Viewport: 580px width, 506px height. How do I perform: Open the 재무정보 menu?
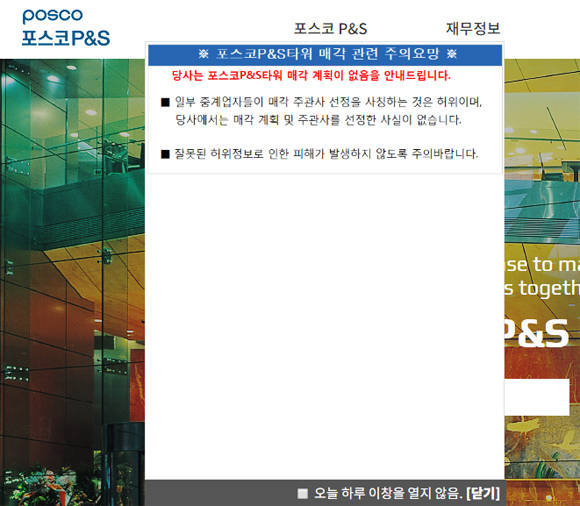pos(473,28)
